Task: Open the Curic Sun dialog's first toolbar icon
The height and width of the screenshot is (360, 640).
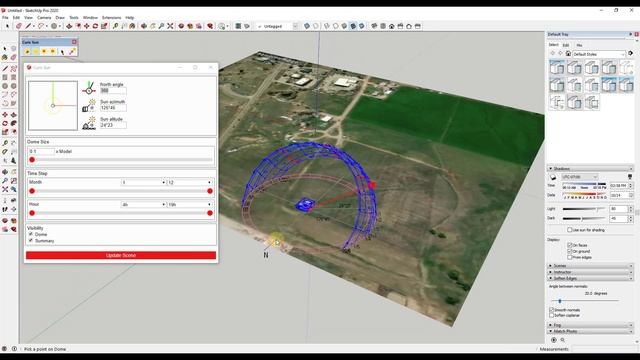Action: click(x=27, y=51)
